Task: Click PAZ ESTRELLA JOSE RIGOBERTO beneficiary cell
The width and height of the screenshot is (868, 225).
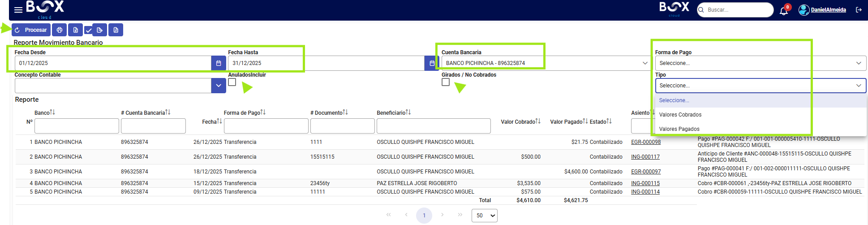Action: (x=417, y=183)
